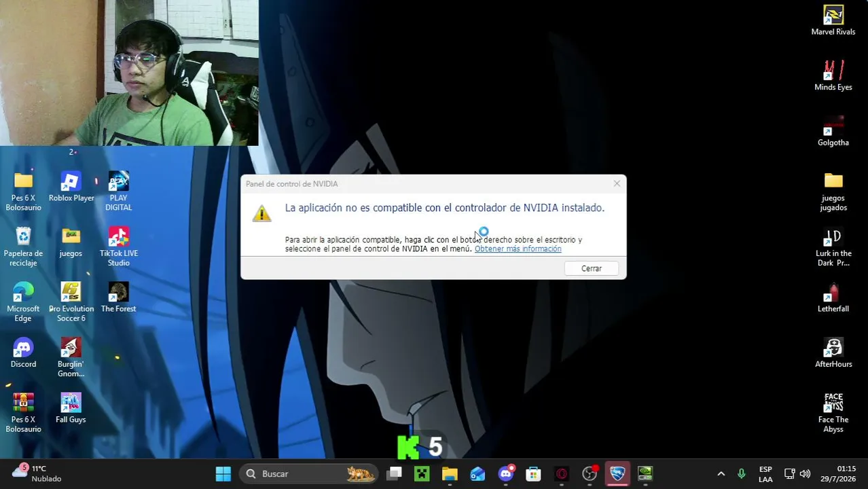Open Minds Eyes desktop shortcut
The image size is (868, 489).
coord(833,75)
